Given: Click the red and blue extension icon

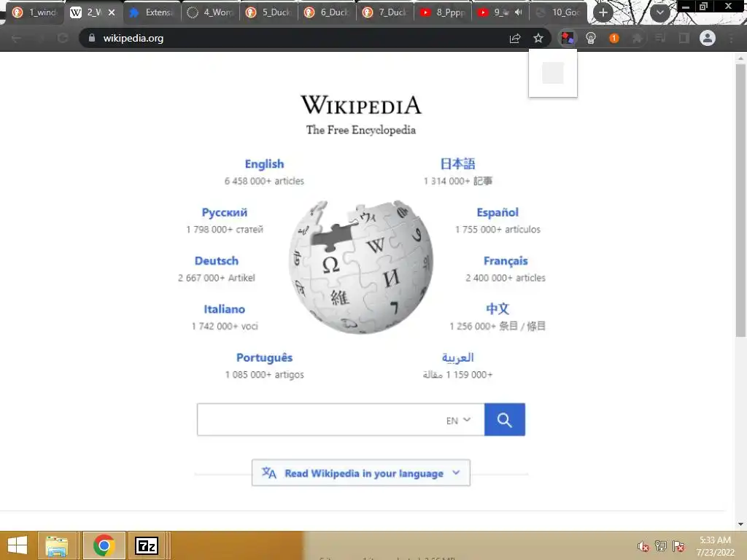Looking at the screenshot, I should click(567, 38).
